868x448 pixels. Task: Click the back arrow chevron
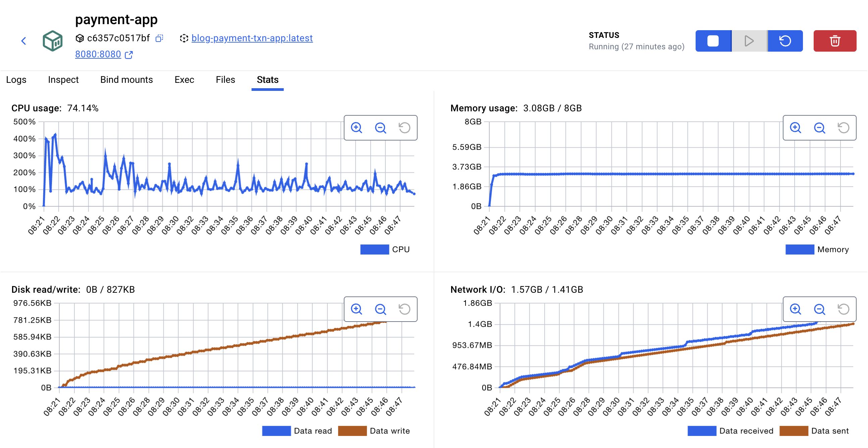click(x=23, y=41)
